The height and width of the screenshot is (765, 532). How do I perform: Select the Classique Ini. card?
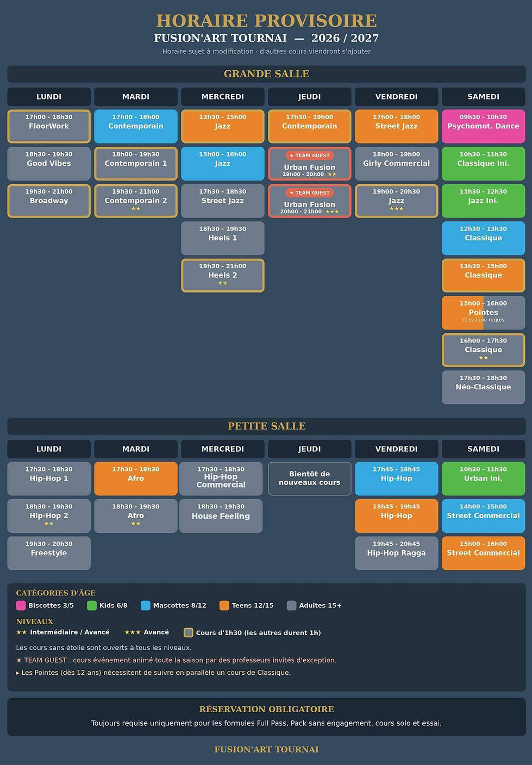[x=484, y=164]
